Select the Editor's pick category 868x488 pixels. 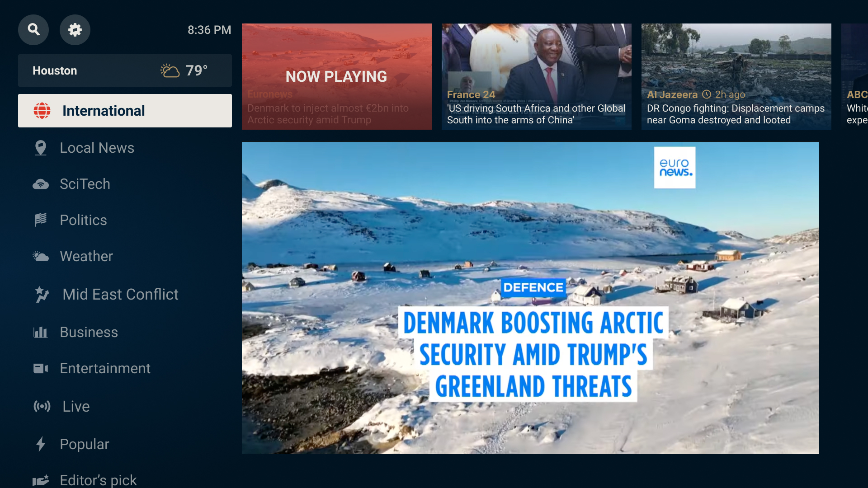click(98, 480)
